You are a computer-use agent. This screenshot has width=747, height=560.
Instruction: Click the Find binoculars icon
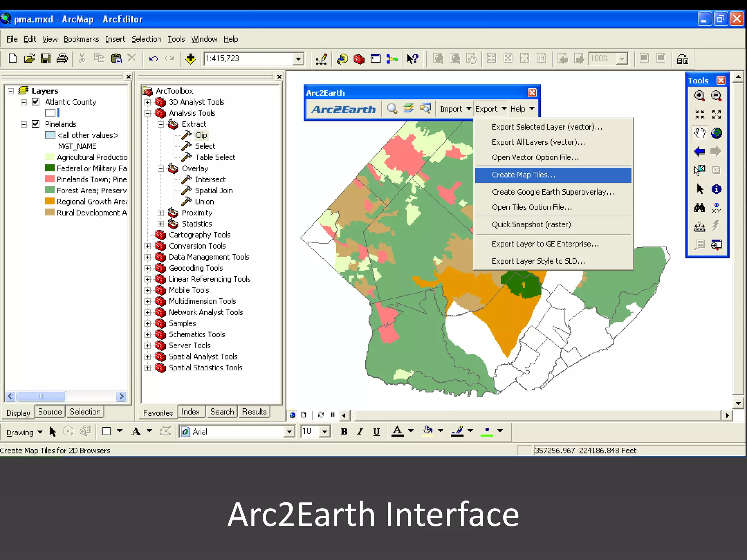[699, 207]
